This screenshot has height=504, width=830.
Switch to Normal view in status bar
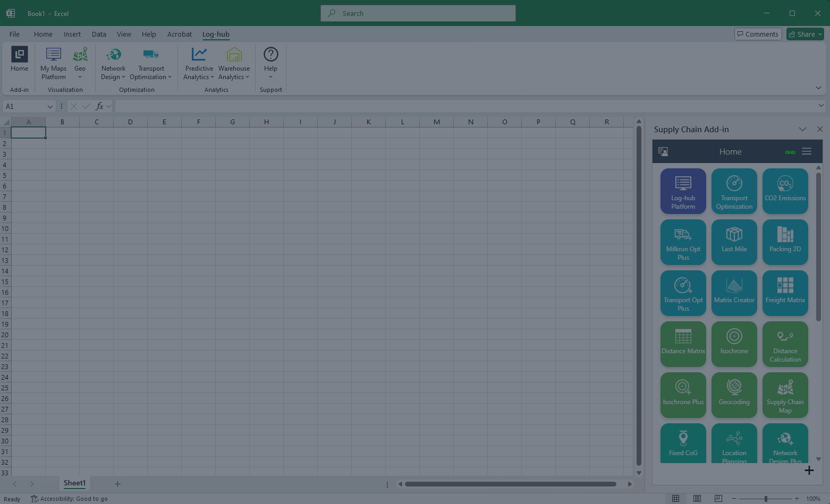coord(675,498)
